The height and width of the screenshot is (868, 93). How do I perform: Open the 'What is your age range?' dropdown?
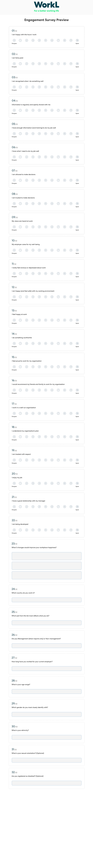(46, 691)
